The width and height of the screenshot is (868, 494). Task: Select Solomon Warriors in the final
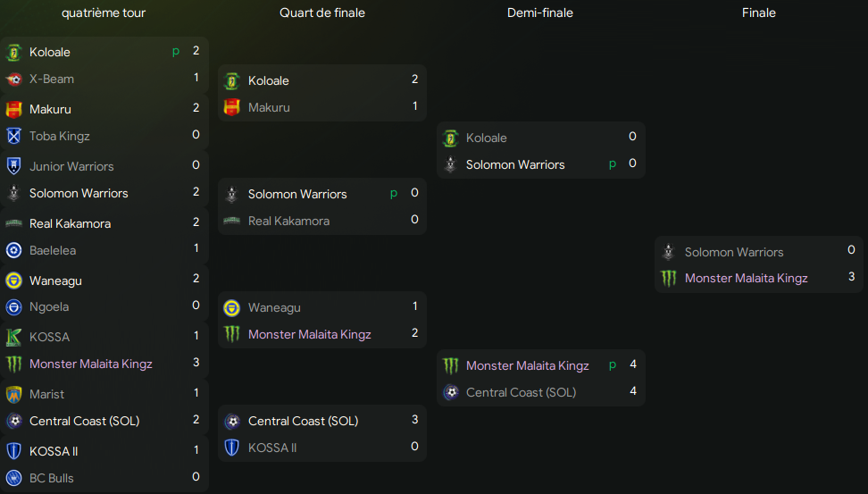click(x=733, y=252)
